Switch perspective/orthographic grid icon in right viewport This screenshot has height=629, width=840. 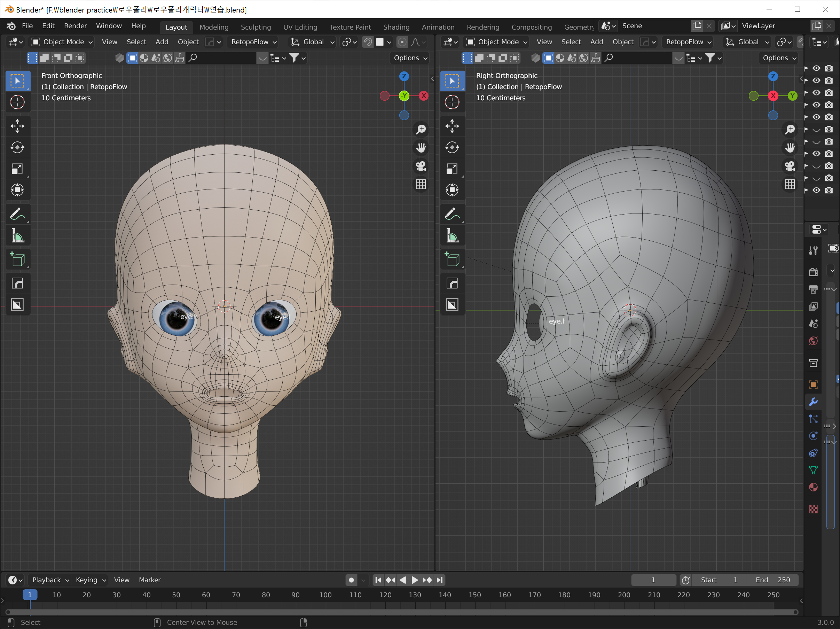(790, 185)
